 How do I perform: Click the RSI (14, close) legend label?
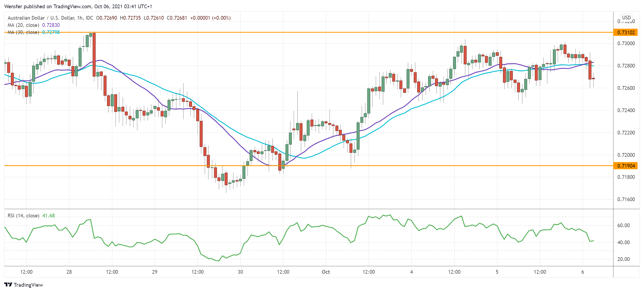click(x=23, y=215)
